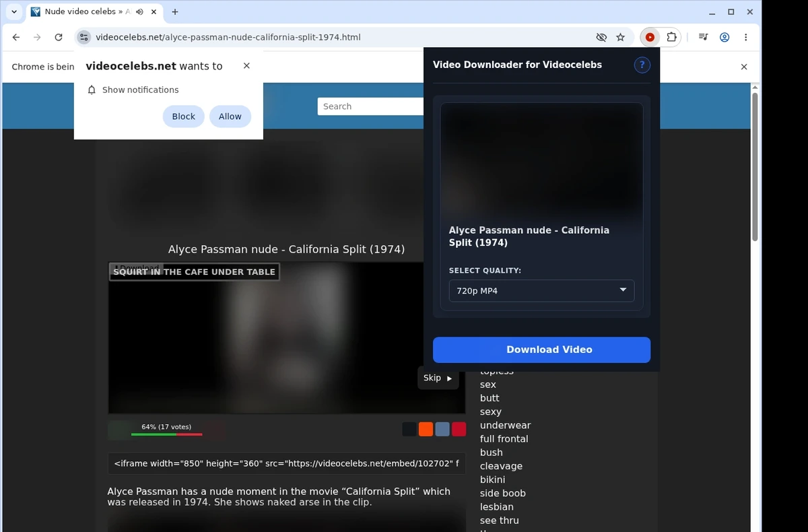The height and width of the screenshot is (532, 808).
Task: Close the Chrome infobar
Action: (744, 67)
